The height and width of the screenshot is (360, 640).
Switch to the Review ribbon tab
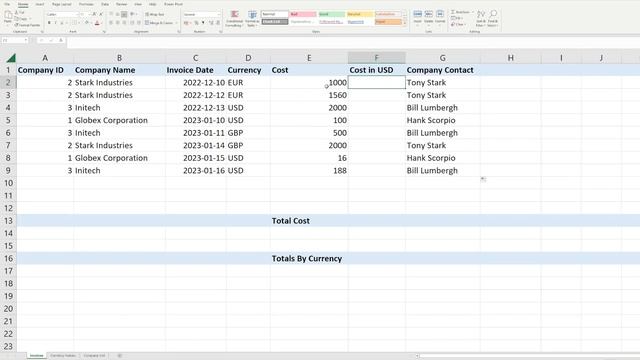[x=121, y=4]
